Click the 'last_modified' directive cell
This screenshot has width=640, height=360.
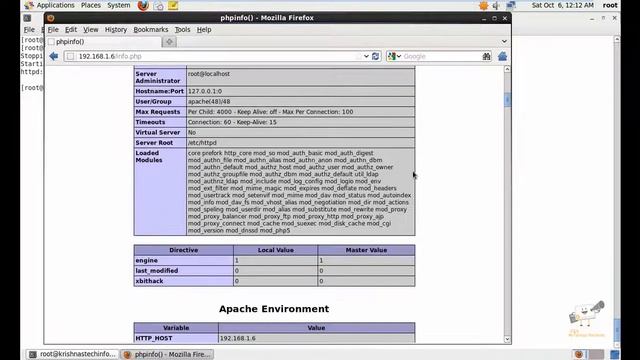184,271
